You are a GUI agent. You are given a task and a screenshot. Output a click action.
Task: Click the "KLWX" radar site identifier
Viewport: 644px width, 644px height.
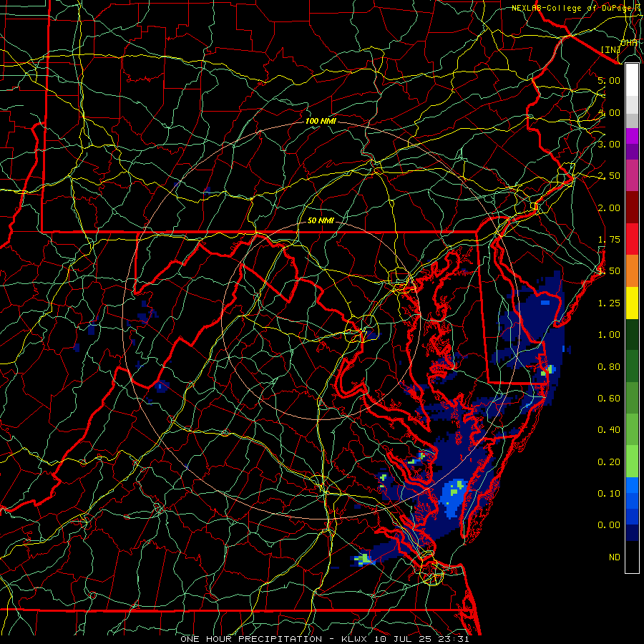point(356,639)
